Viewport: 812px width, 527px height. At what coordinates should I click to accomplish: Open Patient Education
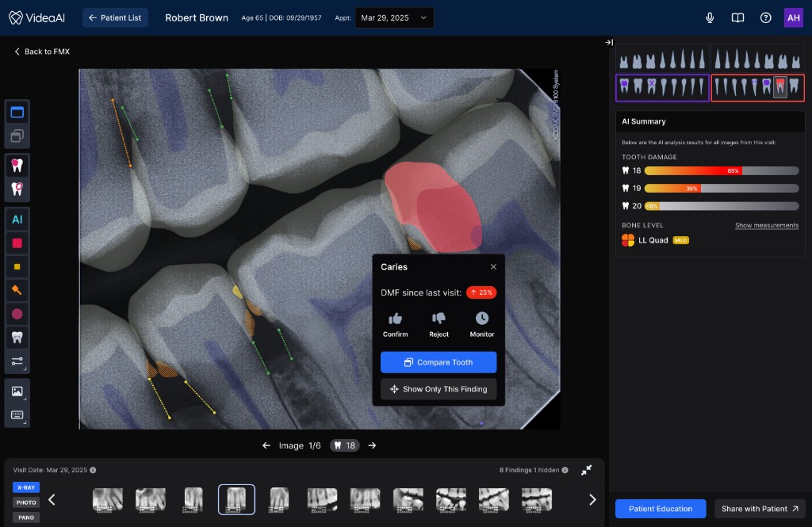(x=660, y=508)
